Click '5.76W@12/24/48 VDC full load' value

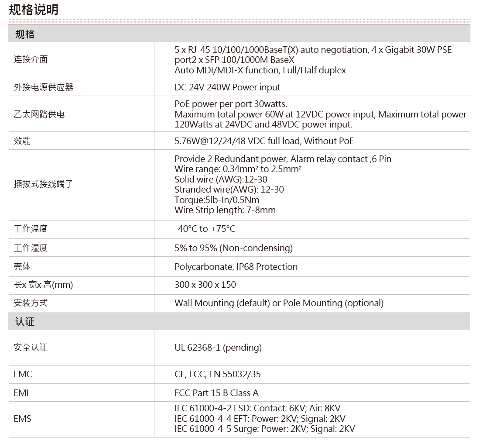264,141
